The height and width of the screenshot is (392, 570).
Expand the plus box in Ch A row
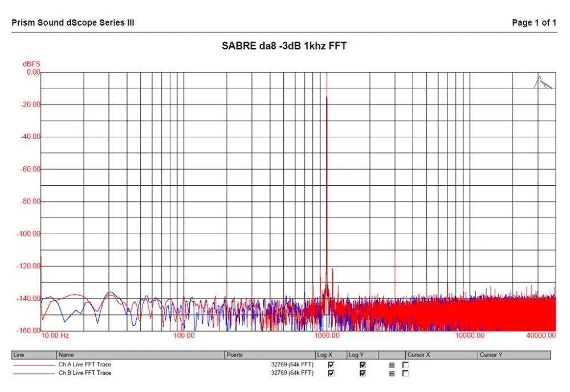[392, 365]
